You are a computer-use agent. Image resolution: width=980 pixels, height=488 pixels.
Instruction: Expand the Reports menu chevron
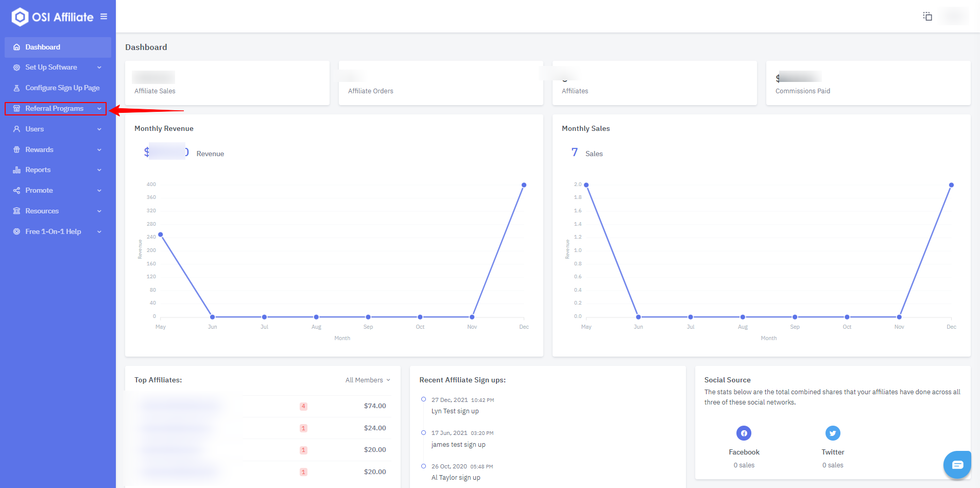coord(99,170)
